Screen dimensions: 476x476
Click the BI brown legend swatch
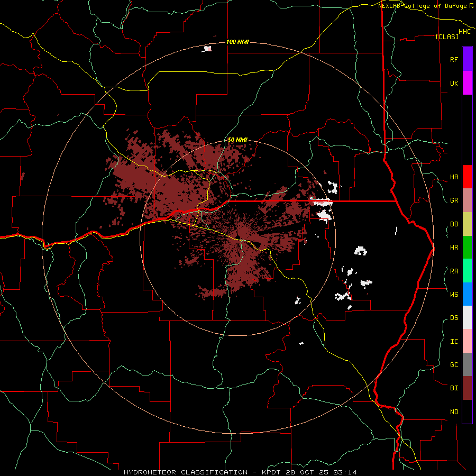point(467,388)
